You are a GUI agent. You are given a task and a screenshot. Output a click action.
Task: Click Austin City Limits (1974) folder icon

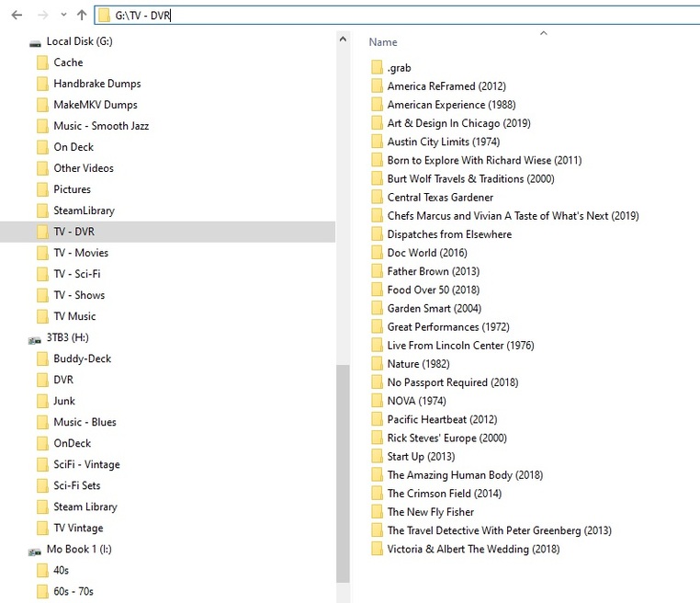378,142
